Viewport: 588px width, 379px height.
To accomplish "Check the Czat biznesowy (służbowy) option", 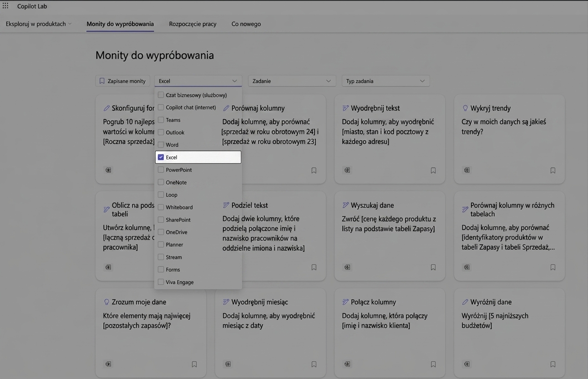I will pos(161,95).
